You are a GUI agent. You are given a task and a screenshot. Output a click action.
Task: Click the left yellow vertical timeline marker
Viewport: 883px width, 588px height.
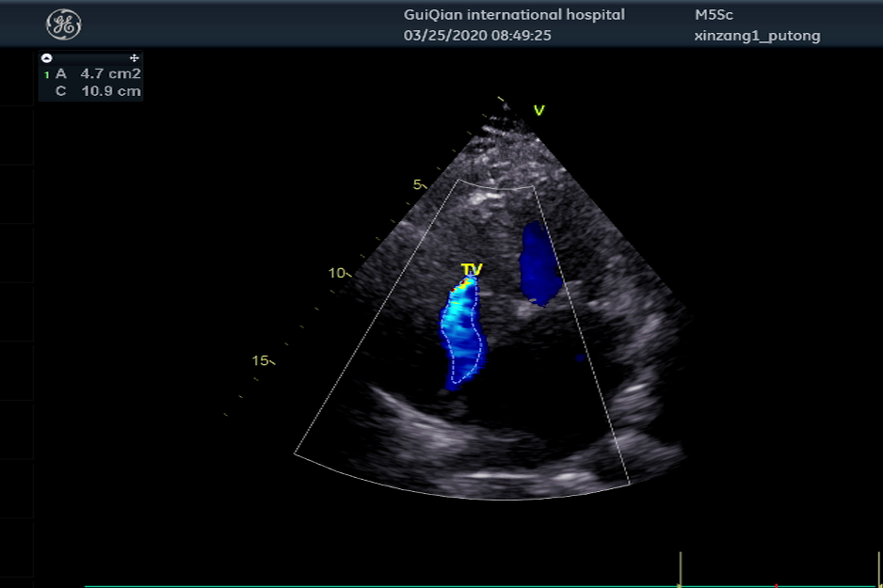coord(681,569)
